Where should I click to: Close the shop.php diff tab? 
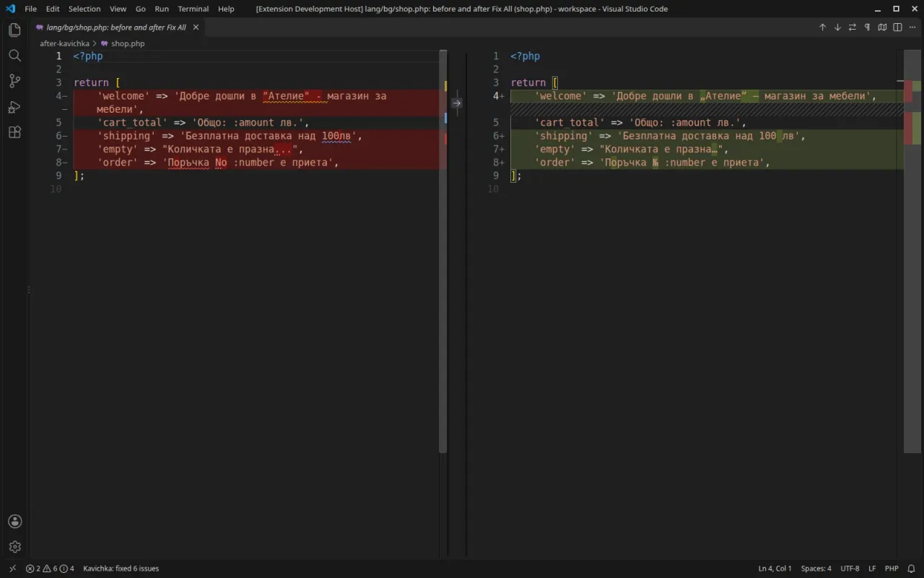[196, 27]
